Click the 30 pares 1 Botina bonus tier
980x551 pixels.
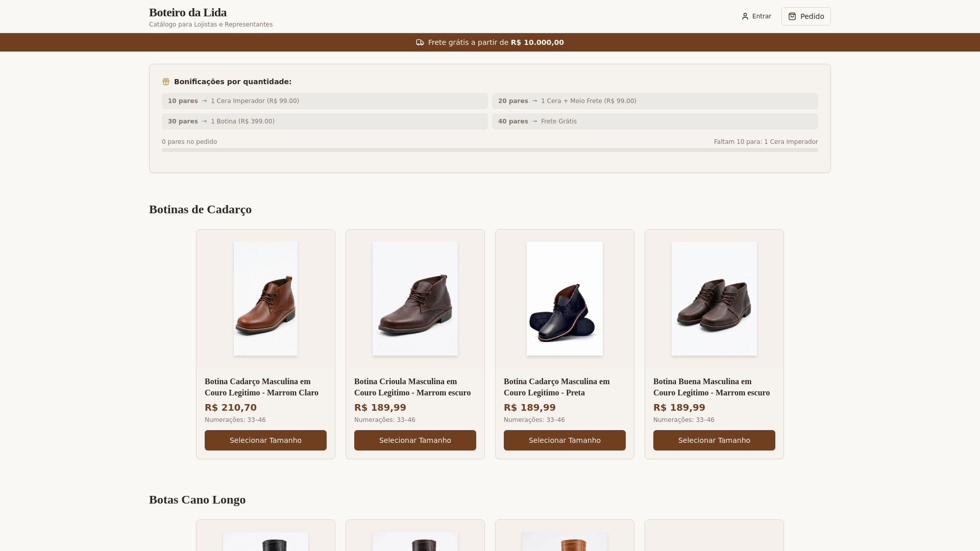tap(325, 121)
